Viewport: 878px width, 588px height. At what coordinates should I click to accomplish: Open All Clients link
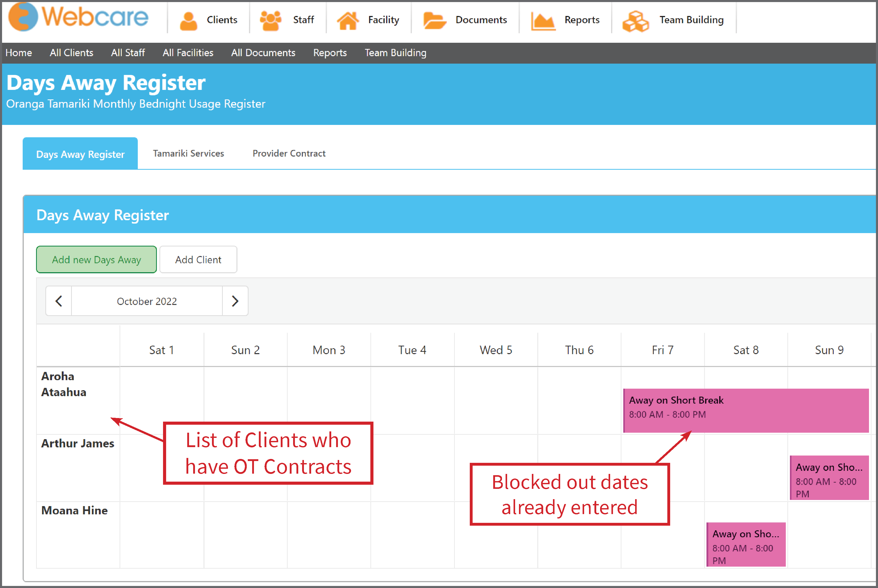point(72,53)
